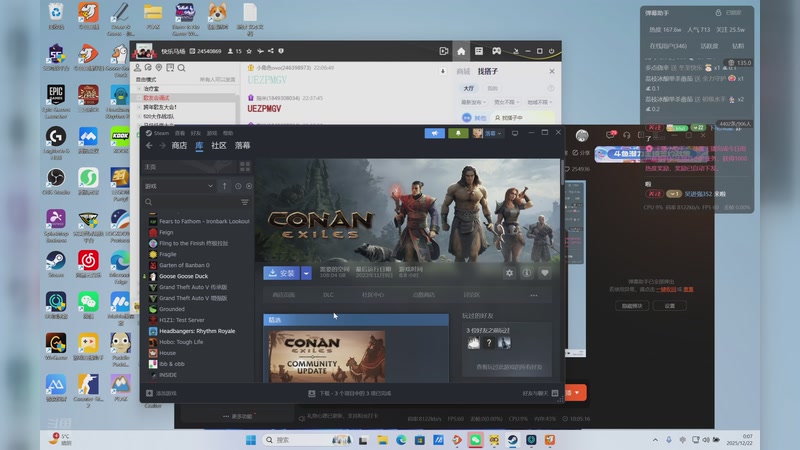Expand the three-dots more menu in Conan Exiles links bar
Viewport: 800px width, 450px height.
534,295
